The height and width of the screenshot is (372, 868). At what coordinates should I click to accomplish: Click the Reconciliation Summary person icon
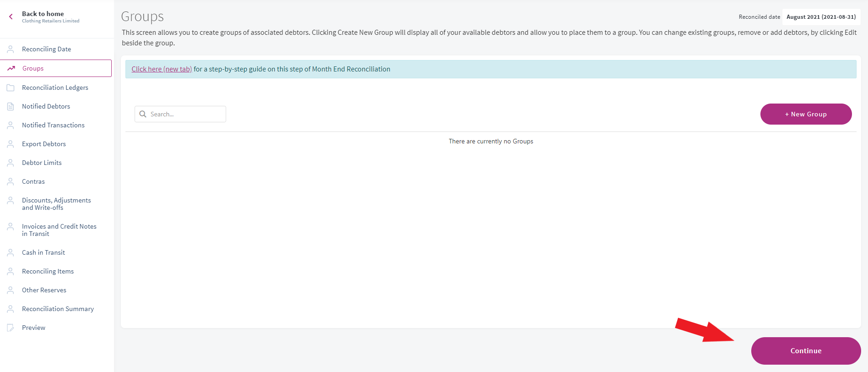pyautogui.click(x=11, y=309)
